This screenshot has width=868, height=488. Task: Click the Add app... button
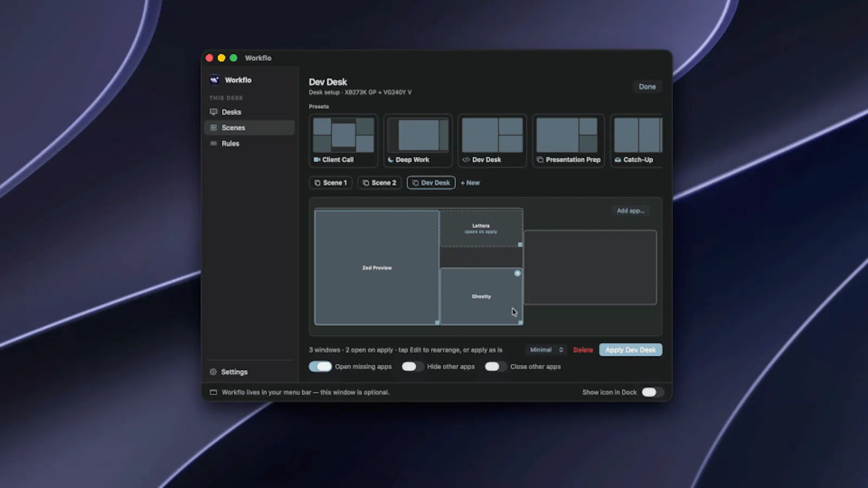coord(630,211)
